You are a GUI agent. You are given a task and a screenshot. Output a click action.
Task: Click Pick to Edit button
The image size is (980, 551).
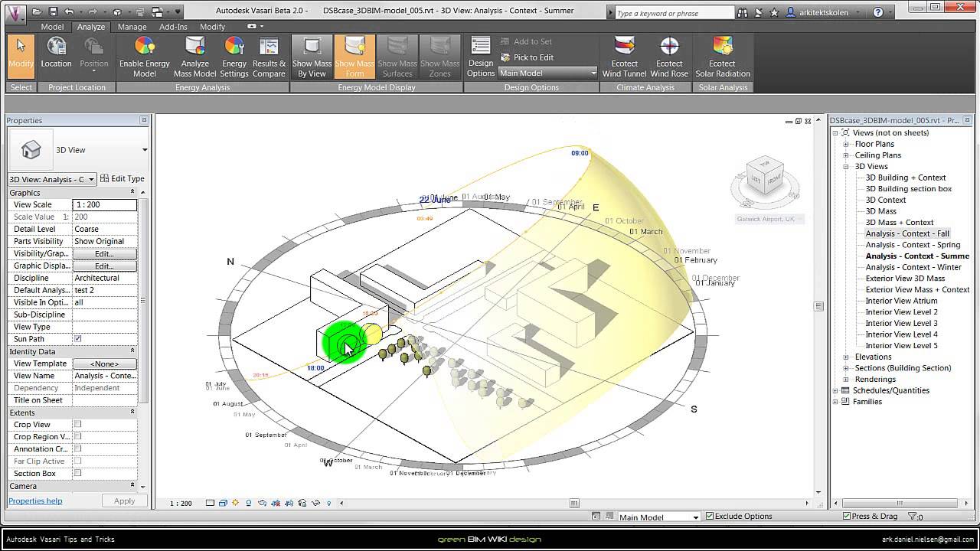526,57
